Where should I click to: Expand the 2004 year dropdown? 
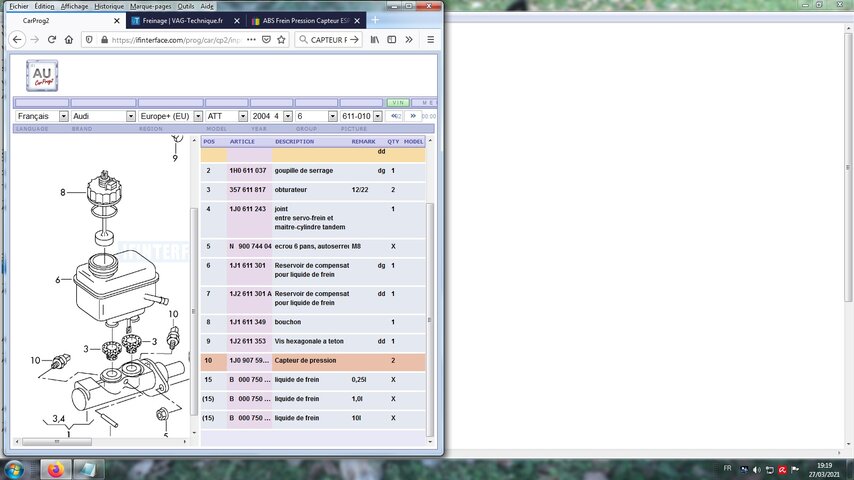[x=288, y=116]
